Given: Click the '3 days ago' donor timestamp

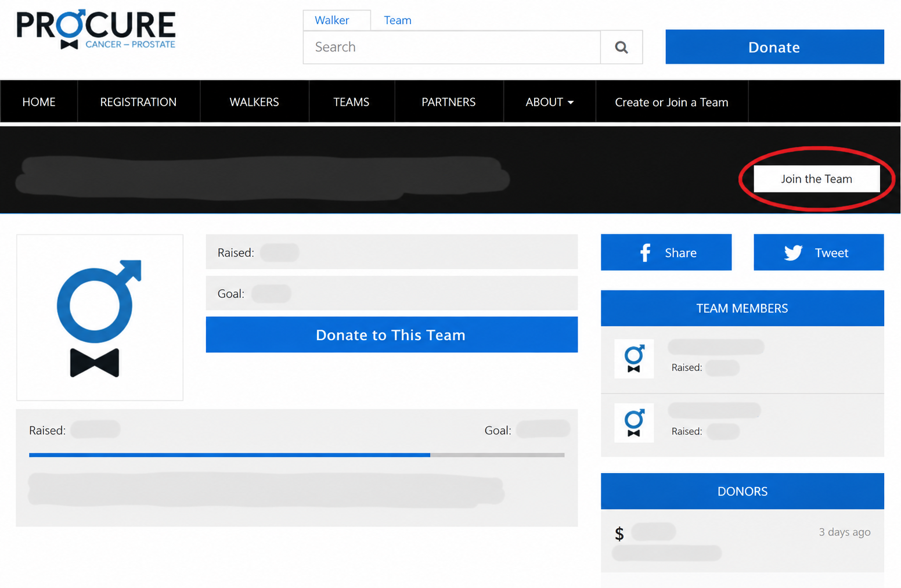Looking at the screenshot, I should [x=845, y=532].
